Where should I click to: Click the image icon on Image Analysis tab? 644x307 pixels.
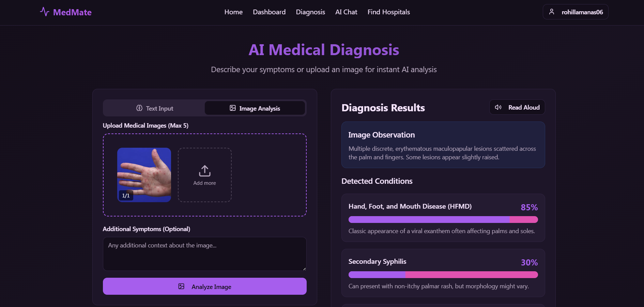[232, 108]
